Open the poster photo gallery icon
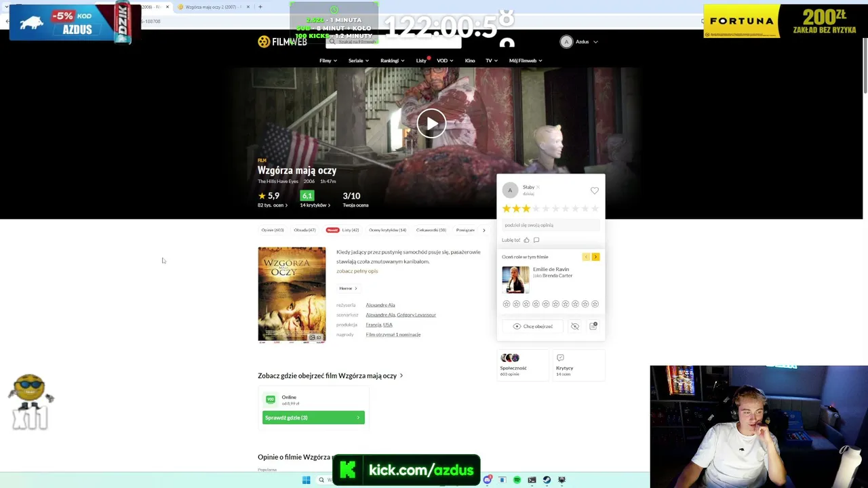Image resolution: width=868 pixels, height=488 pixels. (315, 337)
